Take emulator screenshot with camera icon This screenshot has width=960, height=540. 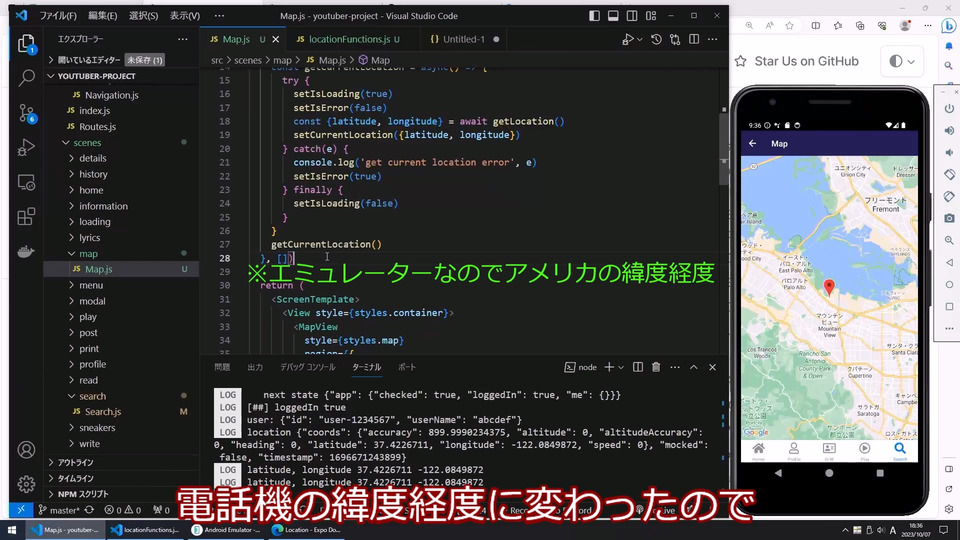[949, 218]
